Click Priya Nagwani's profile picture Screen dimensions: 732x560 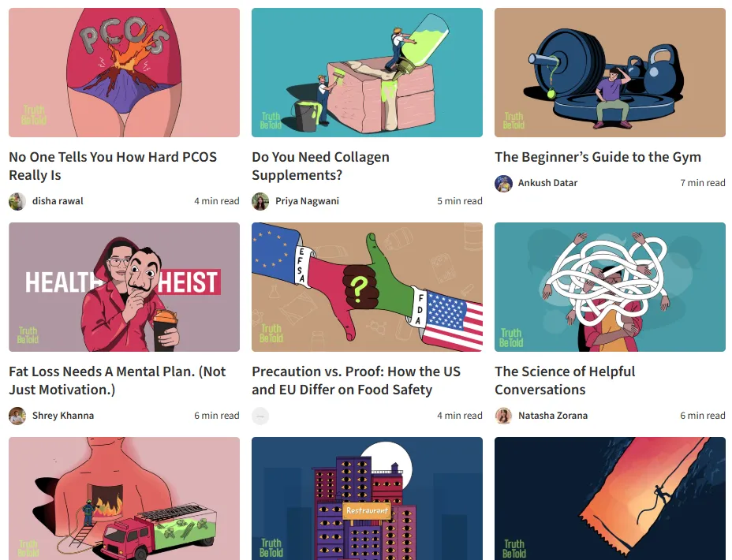(x=260, y=201)
